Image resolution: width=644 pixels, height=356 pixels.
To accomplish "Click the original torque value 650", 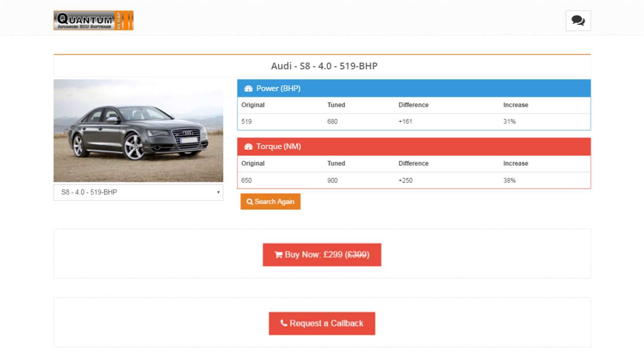I will pos(246,180).
